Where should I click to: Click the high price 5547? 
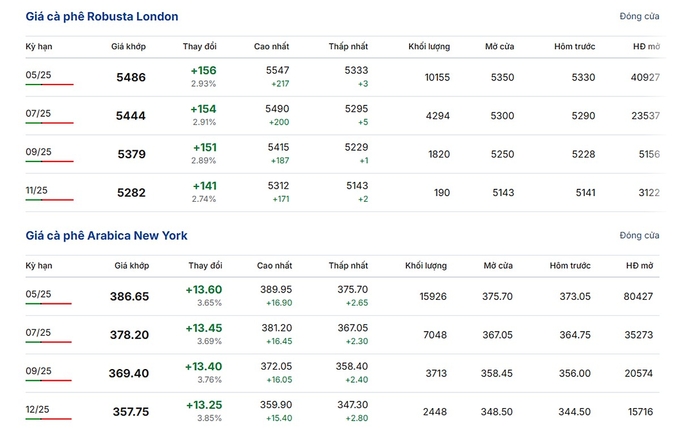[x=278, y=70]
